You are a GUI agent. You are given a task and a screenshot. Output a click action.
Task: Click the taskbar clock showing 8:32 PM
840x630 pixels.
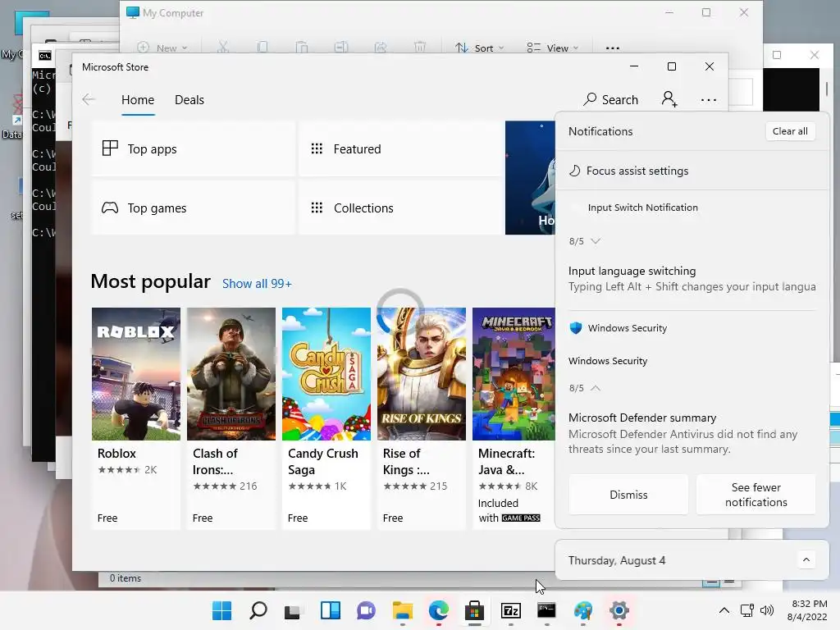pyautogui.click(x=807, y=610)
